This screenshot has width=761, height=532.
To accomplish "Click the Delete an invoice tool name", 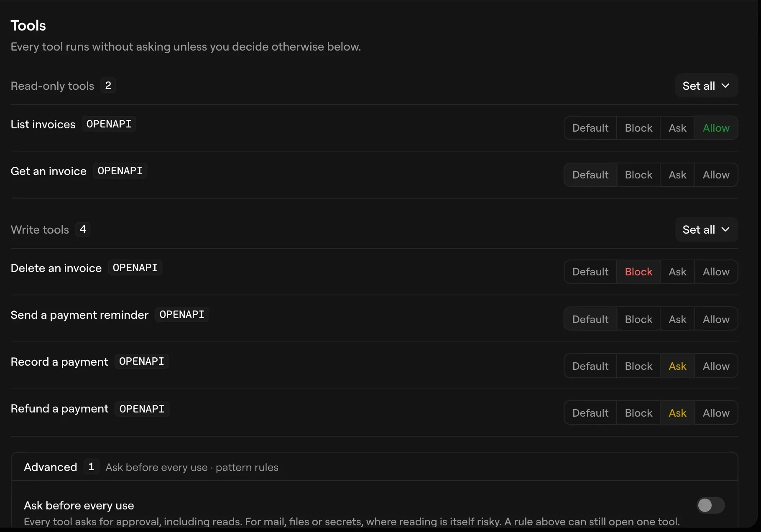I will tap(56, 268).
